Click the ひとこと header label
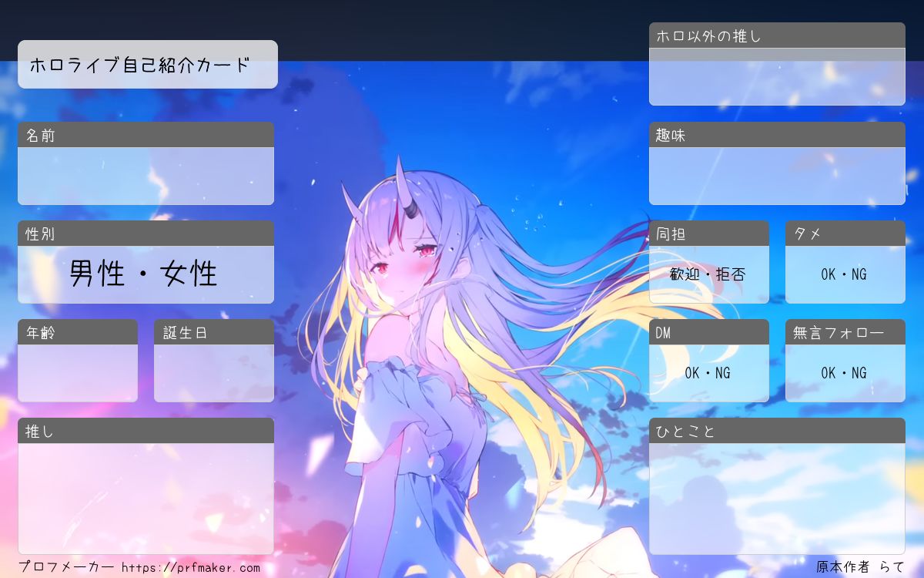924x578 pixels. point(686,432)
